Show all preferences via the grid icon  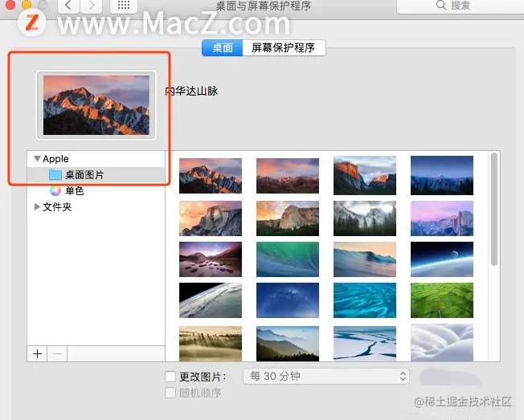pos(124,6)
